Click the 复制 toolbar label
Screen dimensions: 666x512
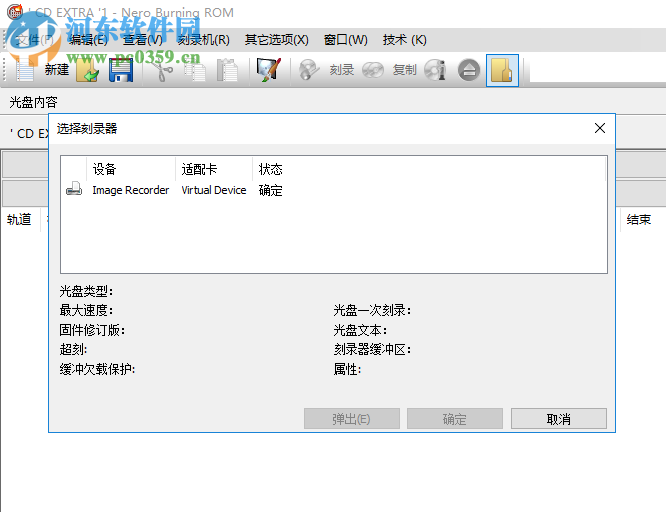pyautogui.click(x=404, y=70)
